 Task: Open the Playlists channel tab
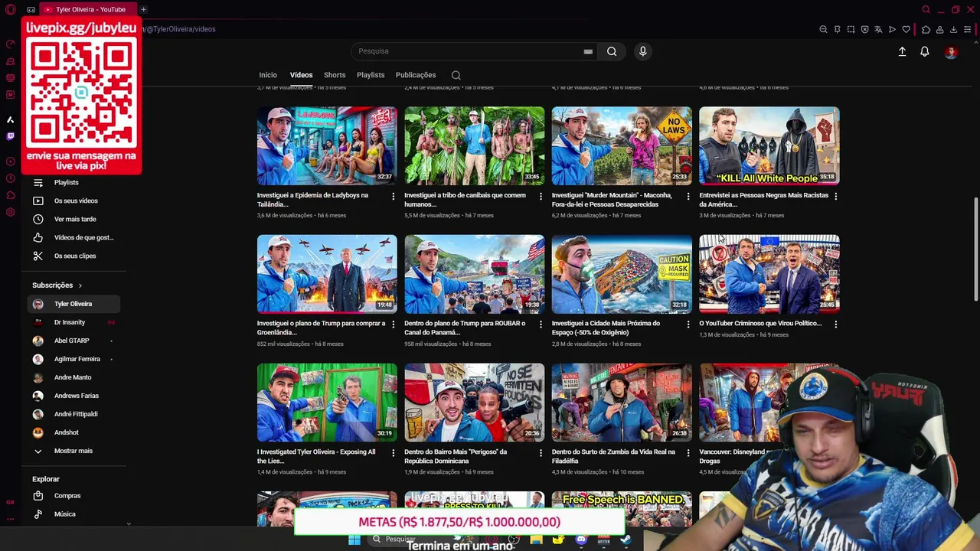[x=371, y=75]
